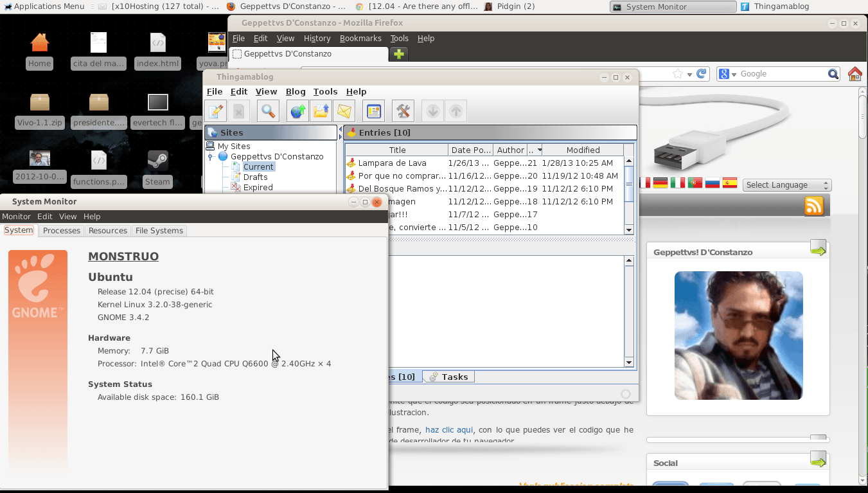The image size is (868, 493).
Task: Click the greyed up-arrow toolbar icon
Action: (456, 111)
